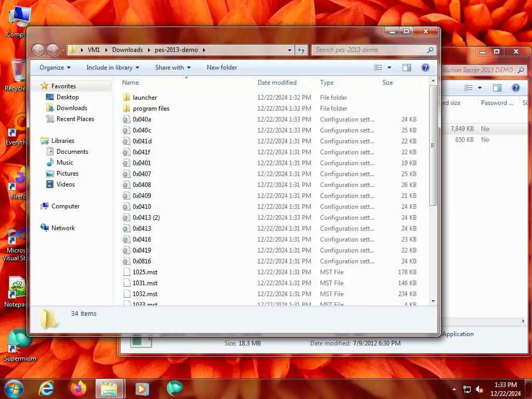The image size is (532, 399).
Task: Open the Pictures library
Action: 67,174
